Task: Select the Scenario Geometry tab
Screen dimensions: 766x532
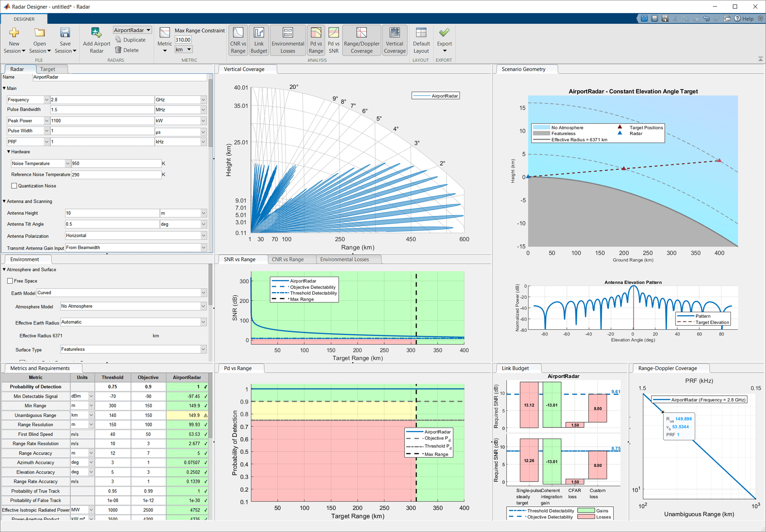Action: pyautogui.click(x=524, y=69)
